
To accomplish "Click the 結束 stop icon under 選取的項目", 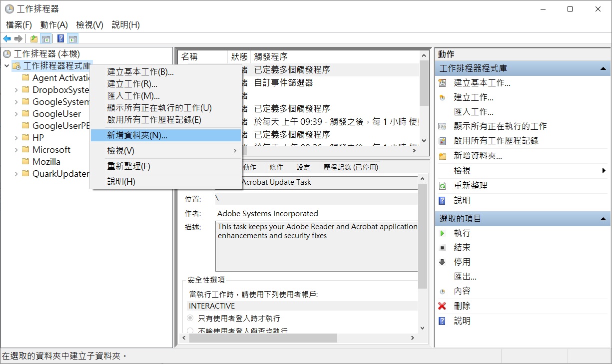I will (x=442, y=248).
